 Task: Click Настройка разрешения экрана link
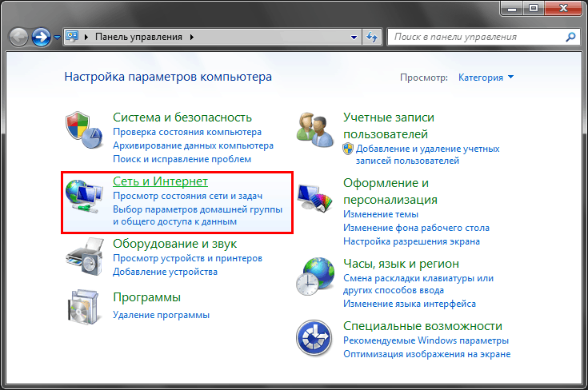click(411, 241)
